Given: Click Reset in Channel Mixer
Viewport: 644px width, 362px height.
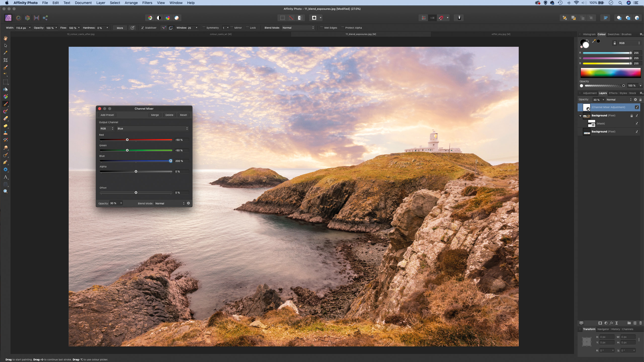Looking at the screenshot, I should click(183, 115).
